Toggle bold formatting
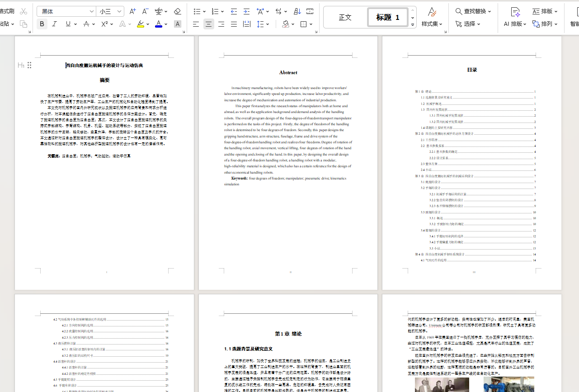This screenshot has width=579, height=392. click(x=42, y=24)
